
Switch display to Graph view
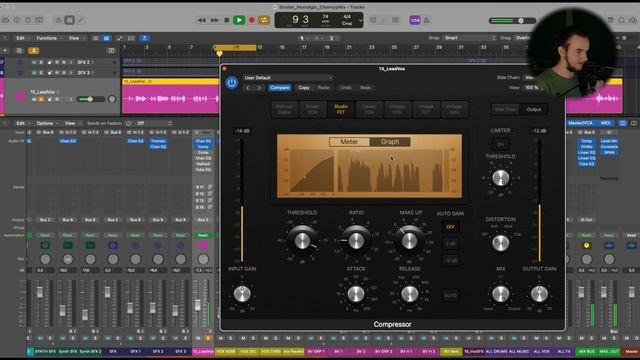point(390,142)
